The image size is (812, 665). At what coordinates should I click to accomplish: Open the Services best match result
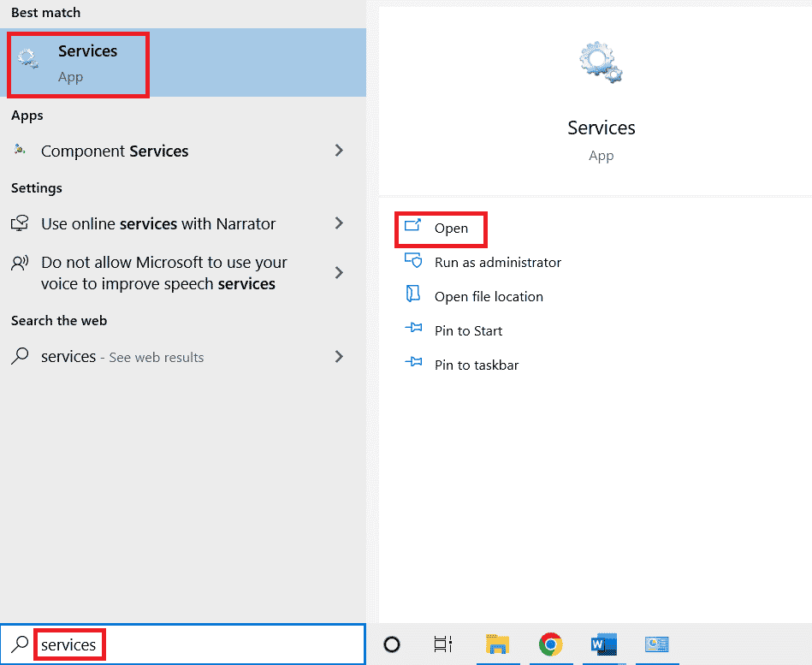tap(183, 62)
